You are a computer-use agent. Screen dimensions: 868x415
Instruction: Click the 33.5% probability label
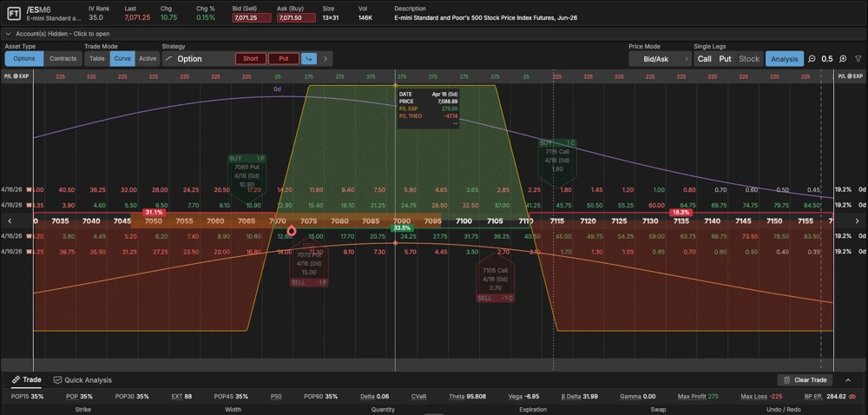402,228
